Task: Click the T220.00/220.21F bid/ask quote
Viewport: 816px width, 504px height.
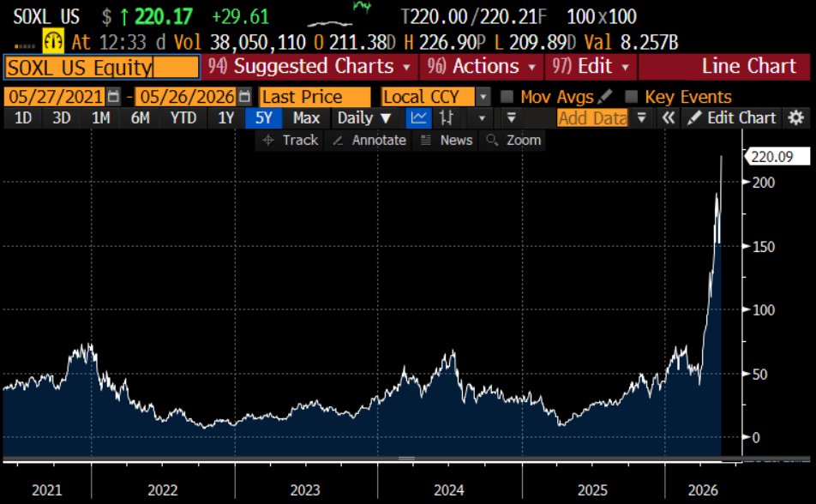Action: click(x=473, y=16)
